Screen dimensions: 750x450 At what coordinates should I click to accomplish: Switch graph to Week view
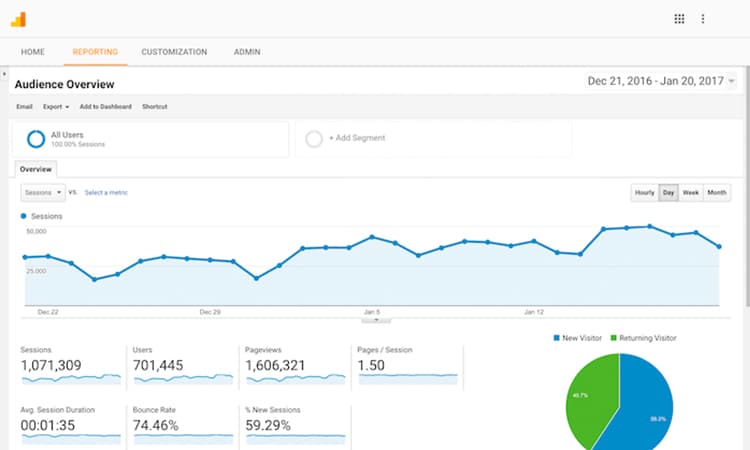pyautogui.click(x=691, y=192)
